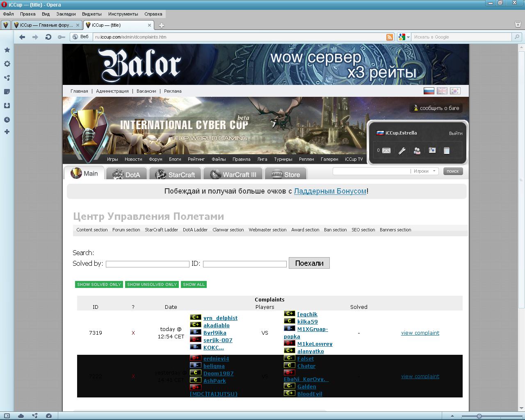
Task: Open a new tab with the plus button
Action: 162,25
